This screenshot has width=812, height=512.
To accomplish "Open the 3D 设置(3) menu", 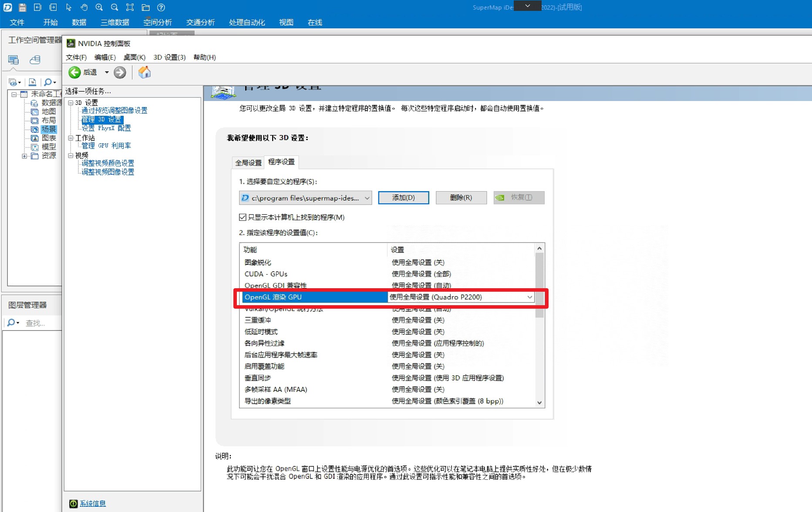I will click(x=169, y=57).
